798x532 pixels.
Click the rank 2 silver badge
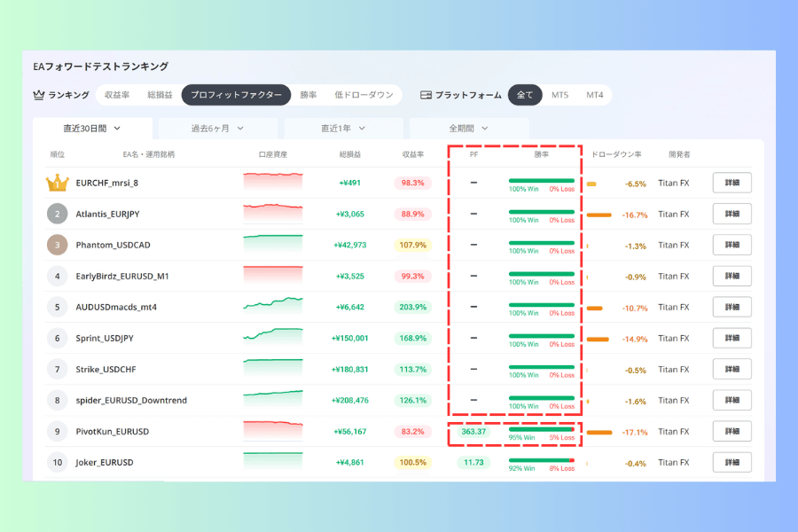[x=58, y=214]
